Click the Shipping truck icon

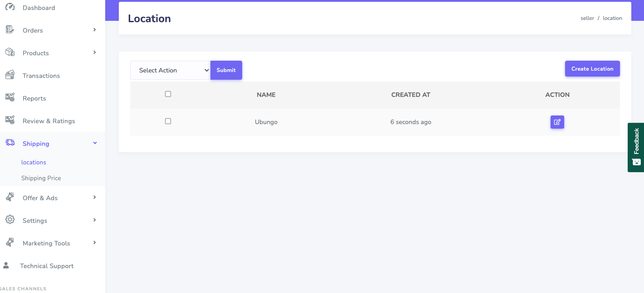click(10, 143)
